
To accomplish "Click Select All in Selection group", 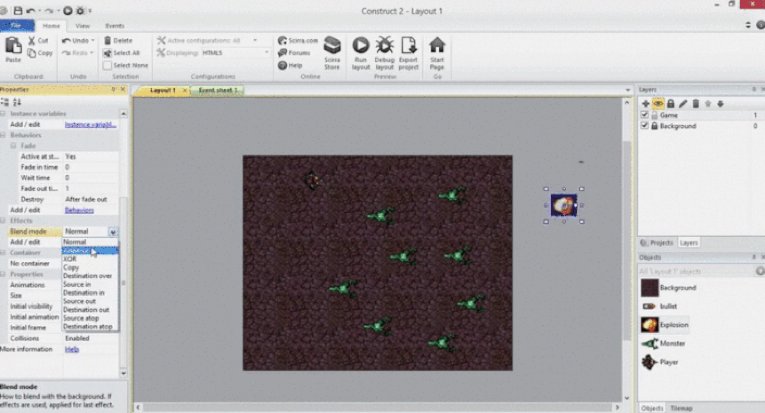I will pos(121,53).
